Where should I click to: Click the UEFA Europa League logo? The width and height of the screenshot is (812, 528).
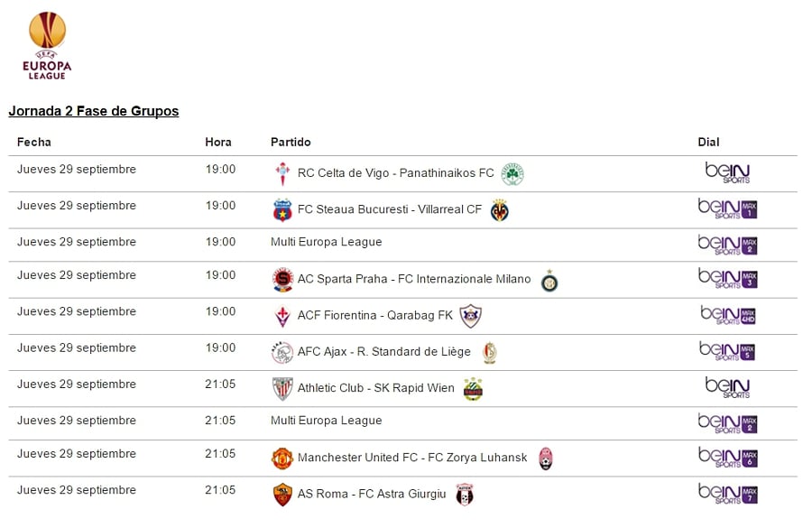(49, 45)
